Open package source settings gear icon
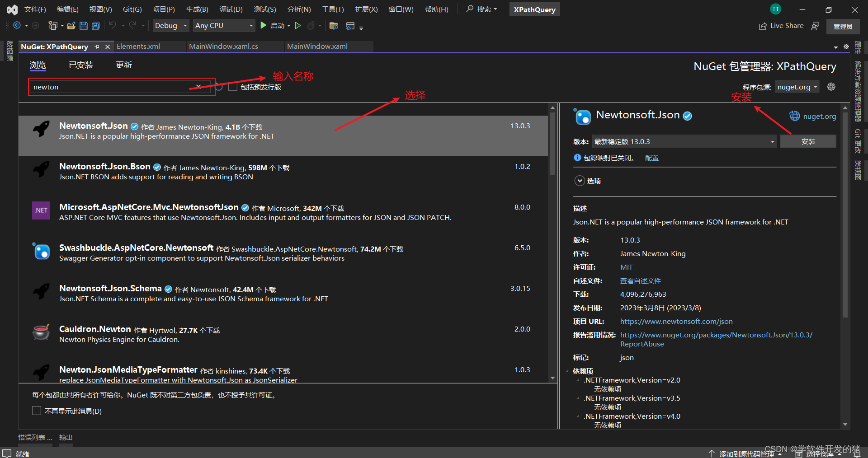 pyautogui.click(x=831, y=87)
